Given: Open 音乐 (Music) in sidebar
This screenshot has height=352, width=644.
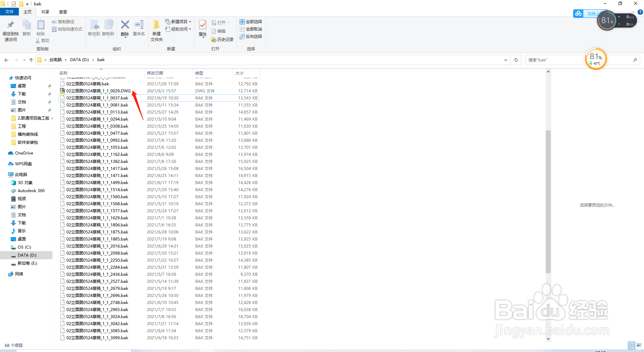Looking at the screenshot, I should (x=22, y=231).
